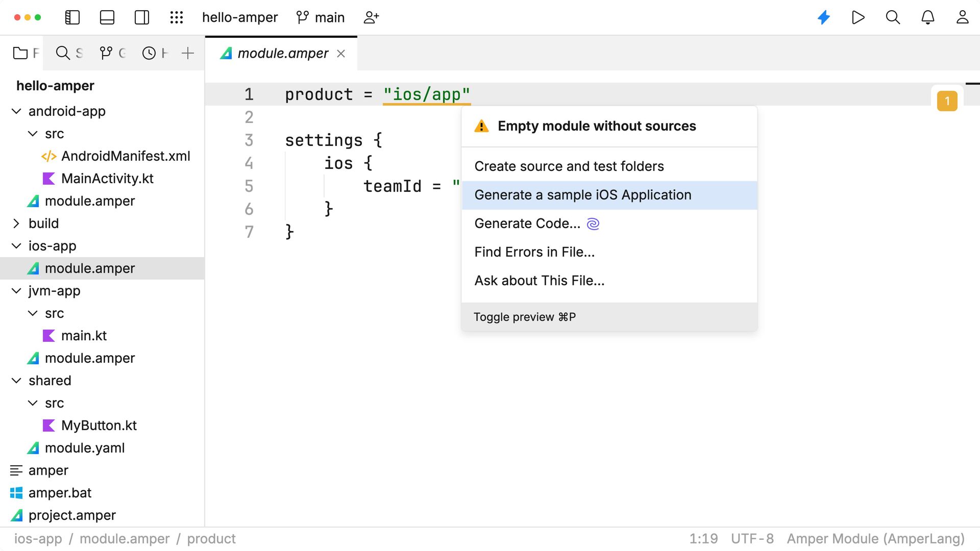
Task: Collapse the src folder under android-app
Action: pos(33,134)
